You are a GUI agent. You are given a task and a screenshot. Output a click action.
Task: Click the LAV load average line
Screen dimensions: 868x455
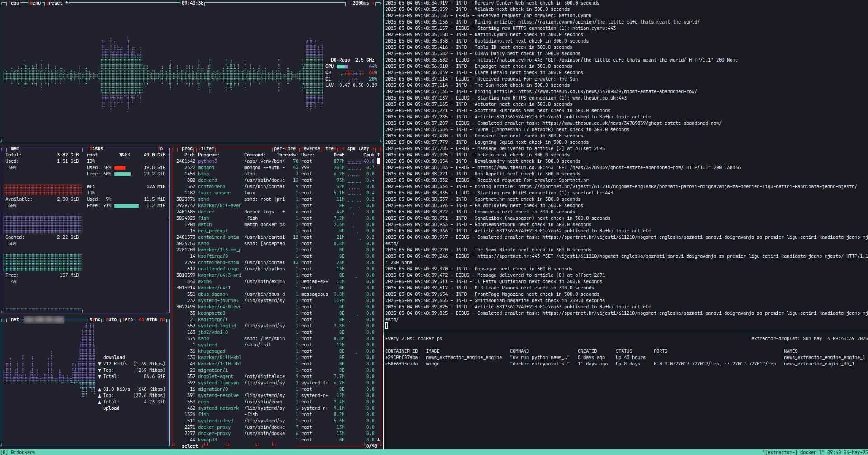(351, 85)
